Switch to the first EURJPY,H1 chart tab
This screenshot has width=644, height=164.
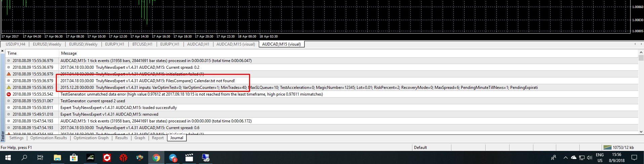pyautogui.click(x=115, y=44)
